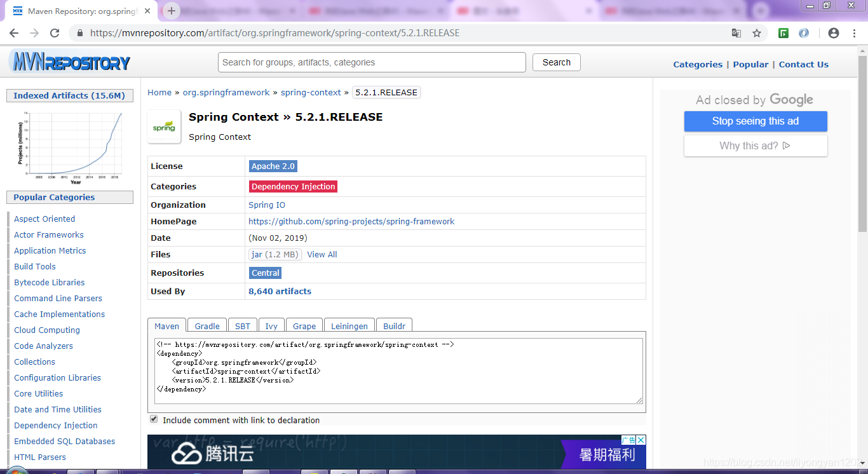Open Embedded SQL Databases category
This screenshot has width=868, height=474.
click(65, 441)
